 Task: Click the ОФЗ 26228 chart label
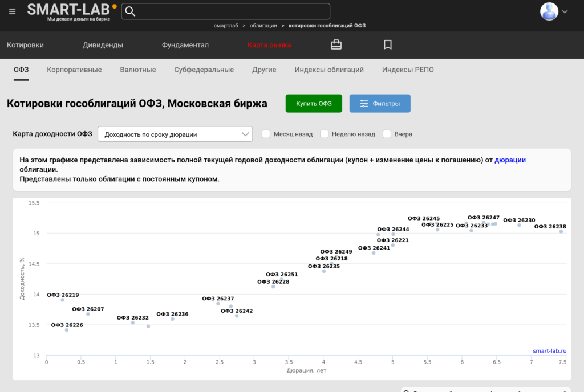(x=273, y=281)
